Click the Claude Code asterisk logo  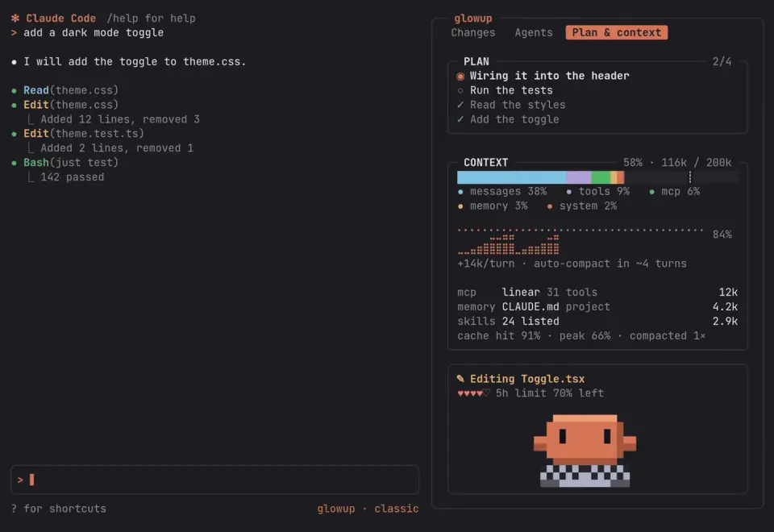pyautogui.click(x=15, y=19)
